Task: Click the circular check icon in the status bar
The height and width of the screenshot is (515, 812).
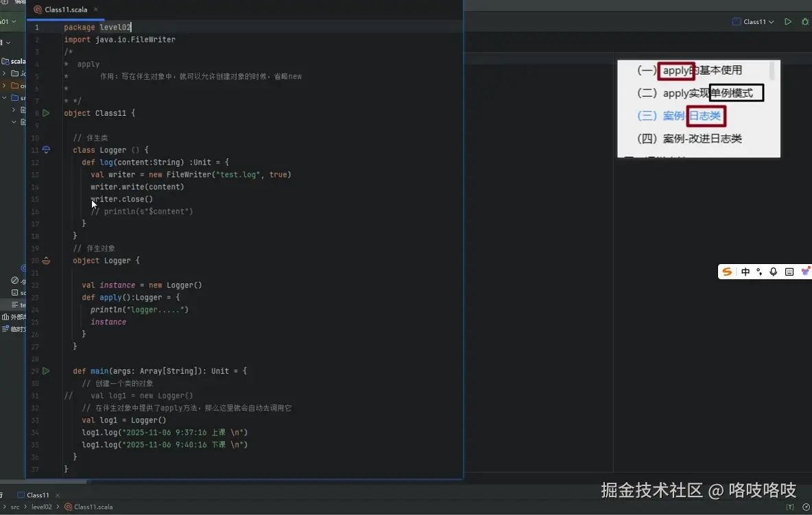Action: pyautogui.click(x=806, y=507)
